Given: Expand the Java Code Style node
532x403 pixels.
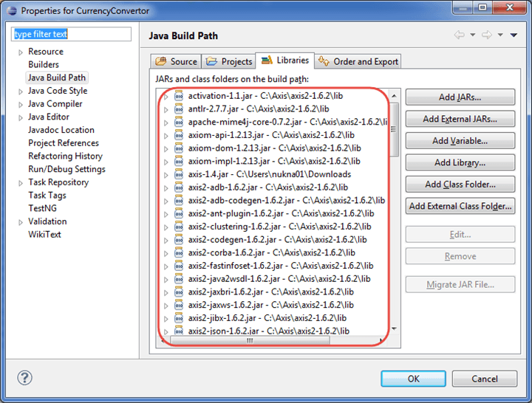Looking at the screenshot, I should pyautogui.click(x=20, y=91).
